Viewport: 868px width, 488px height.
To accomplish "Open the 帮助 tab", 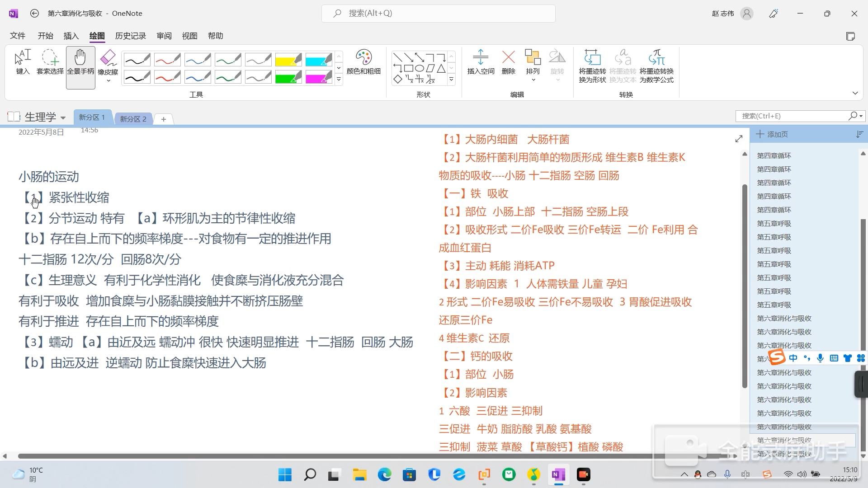I will 216,36.
